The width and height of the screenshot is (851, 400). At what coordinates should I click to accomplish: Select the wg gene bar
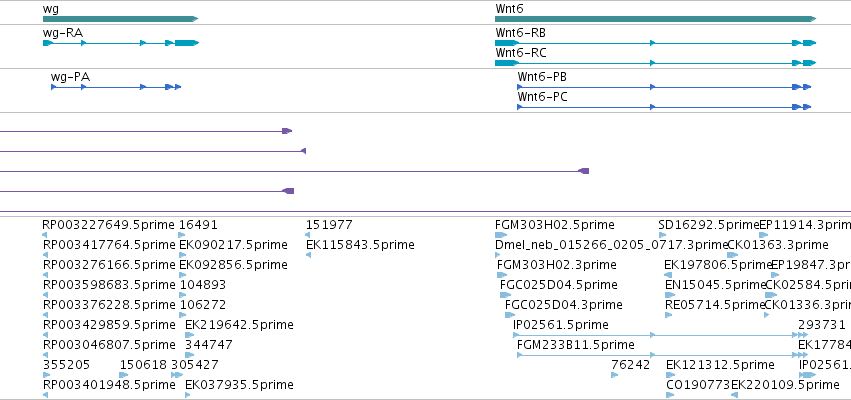(120, 19)
